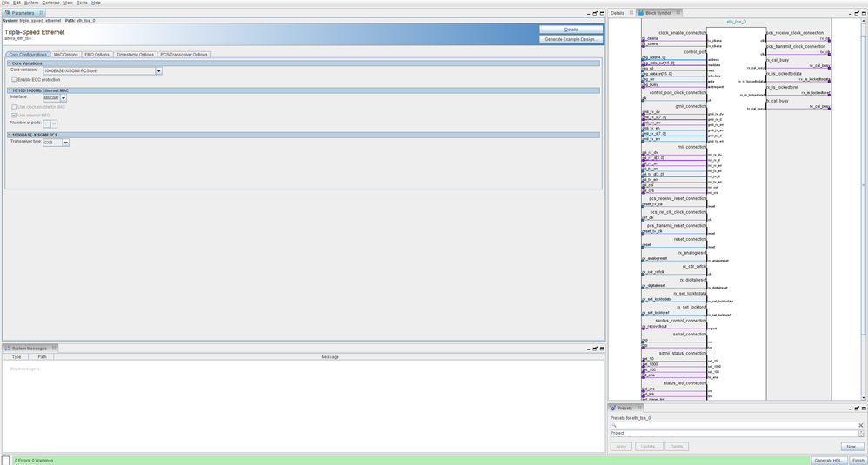Minimize the Presets panel
The width and height of the screenshot is (868, 465).
click(x=851, y=409)
